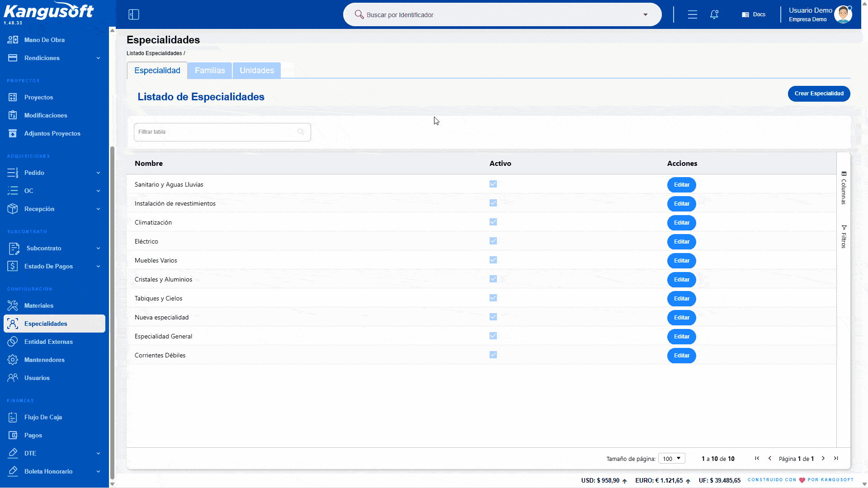Screen dimensions: 868x488
Task: Click the Boleta Honorario pen icon
Action: (13, 471)
